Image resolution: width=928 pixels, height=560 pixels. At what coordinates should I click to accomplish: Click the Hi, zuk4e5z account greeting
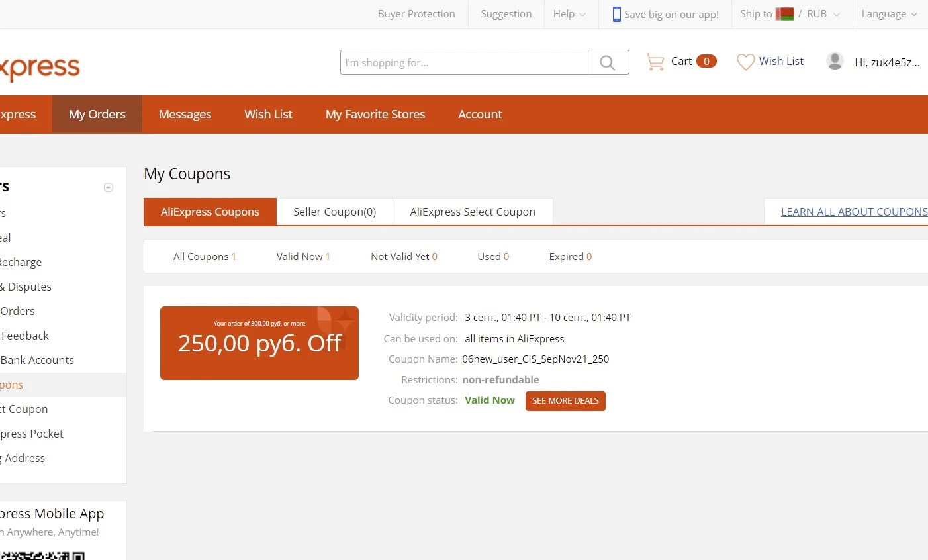(887, 62)
